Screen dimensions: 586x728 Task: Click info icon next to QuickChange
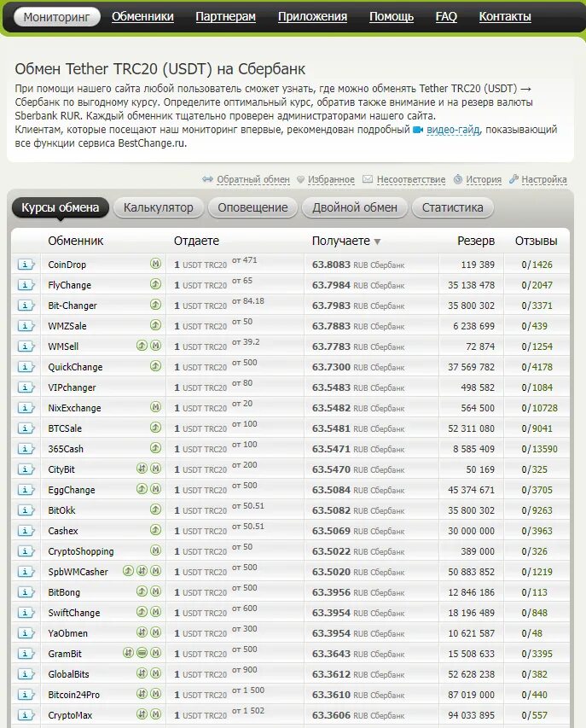coord(26,367)
